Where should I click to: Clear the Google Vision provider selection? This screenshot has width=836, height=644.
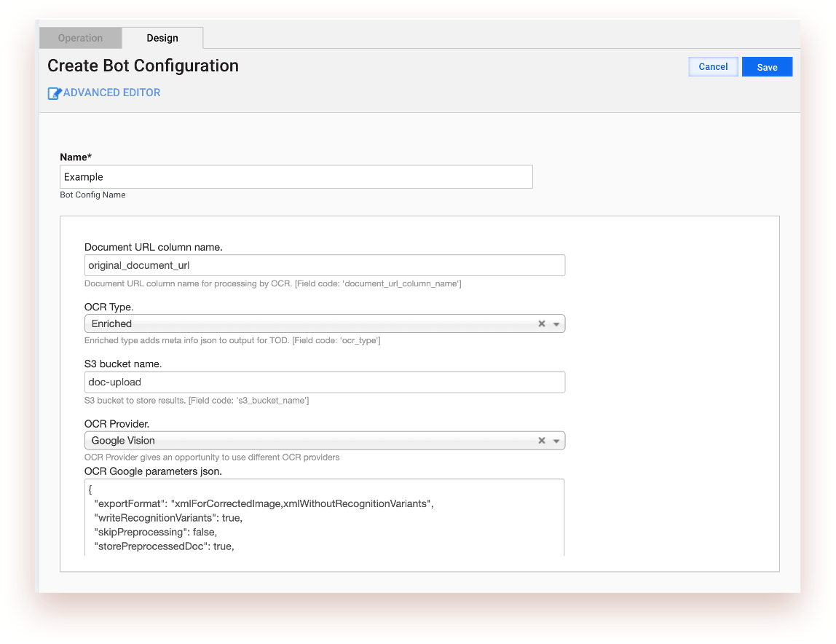pyautogui.click(x=542, y=441)
